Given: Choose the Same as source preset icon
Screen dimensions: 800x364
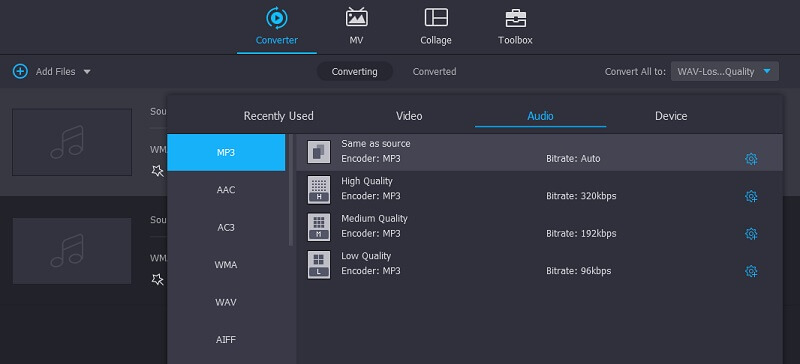Looking at the screenshot, I should 319,152.
